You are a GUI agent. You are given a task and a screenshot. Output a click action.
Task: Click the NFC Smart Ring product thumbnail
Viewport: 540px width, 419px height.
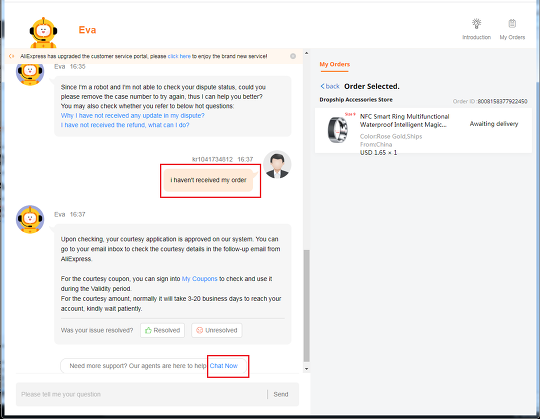(338, 129)
